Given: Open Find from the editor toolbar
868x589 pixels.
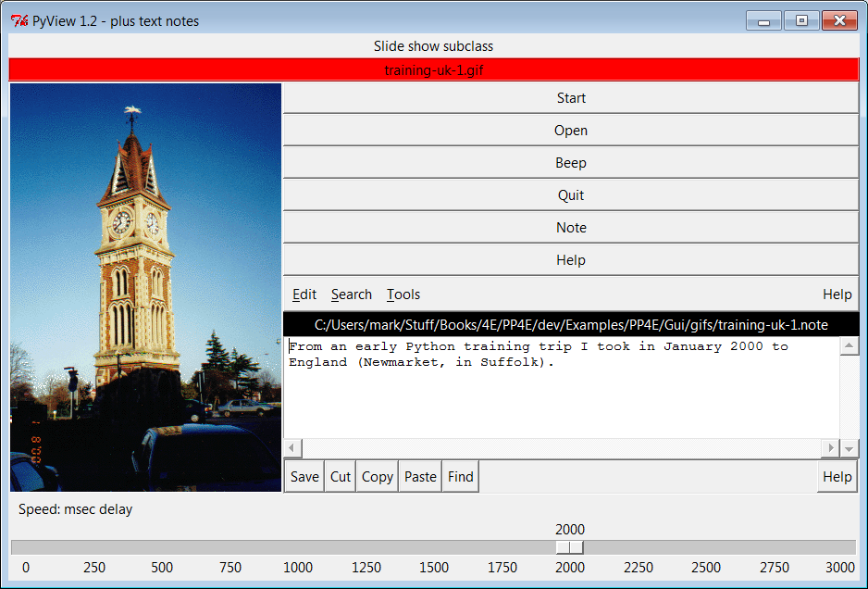Looking at the screenshot, I should 460,477.
